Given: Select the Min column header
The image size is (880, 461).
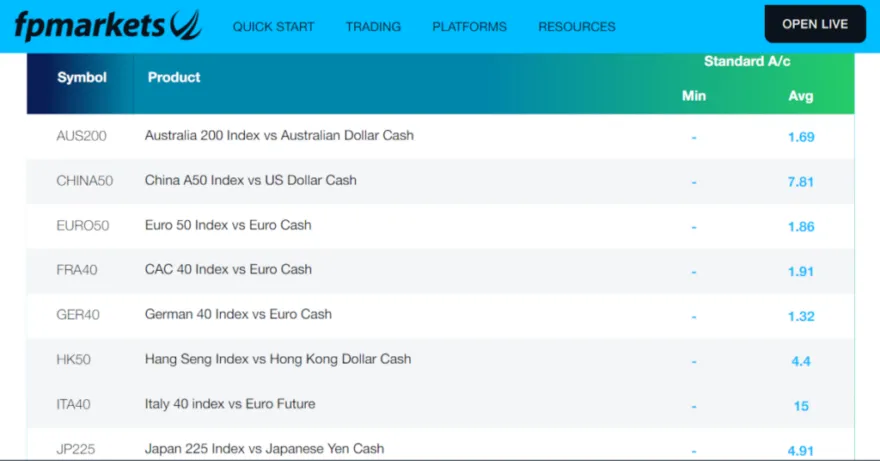Looking at the screenshot, I should [x=693, y=96].
